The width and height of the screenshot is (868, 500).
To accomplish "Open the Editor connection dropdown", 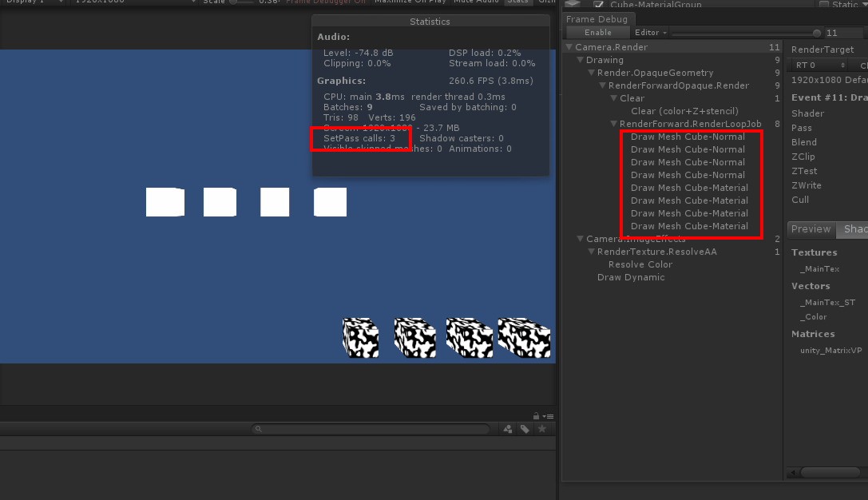I will pyautogui.click(x=651, y=33).
